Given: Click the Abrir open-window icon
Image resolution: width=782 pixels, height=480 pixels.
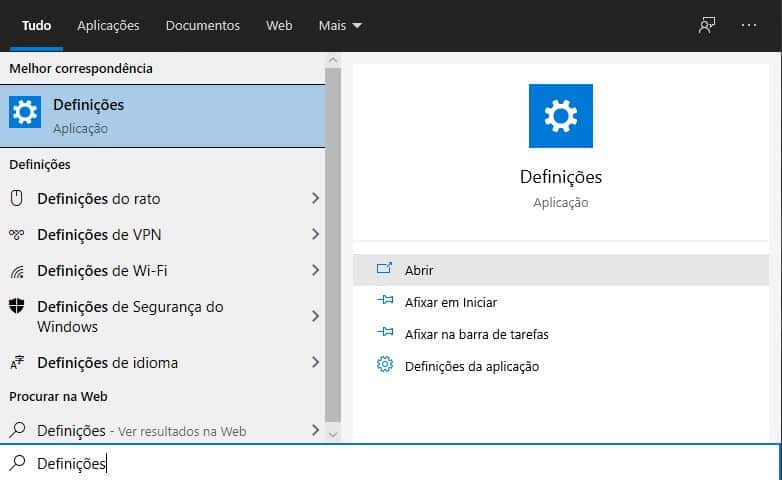Looking at the screenshot, I should tap(384, 269).
